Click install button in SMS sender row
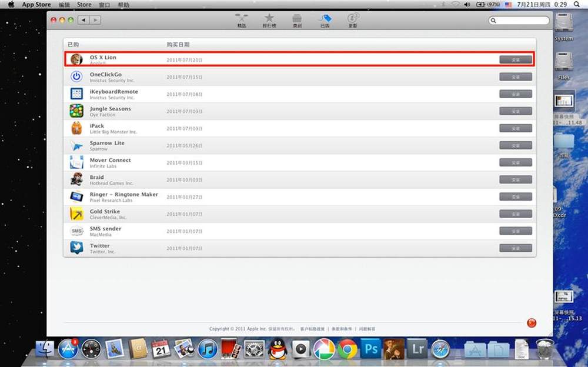This screenshot has width=588, height=367. (515, 231)
